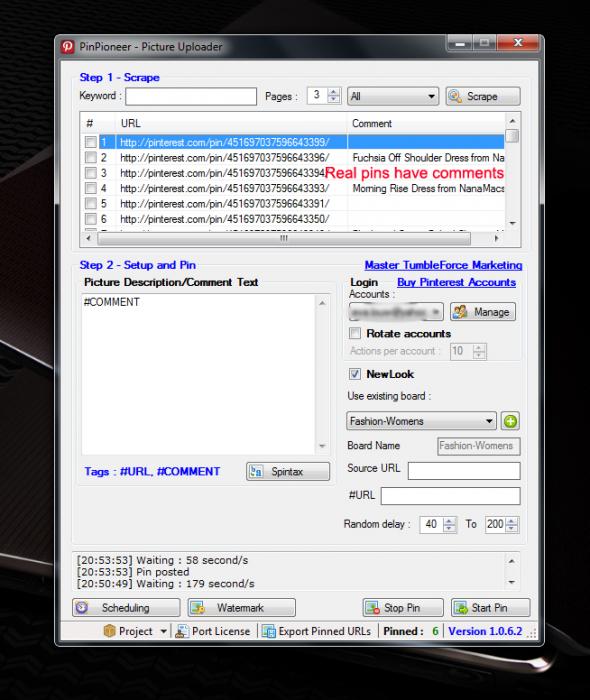Increase the random delay minimum of 40
This screenshot has width=590, height=700.
coord(450,520)
